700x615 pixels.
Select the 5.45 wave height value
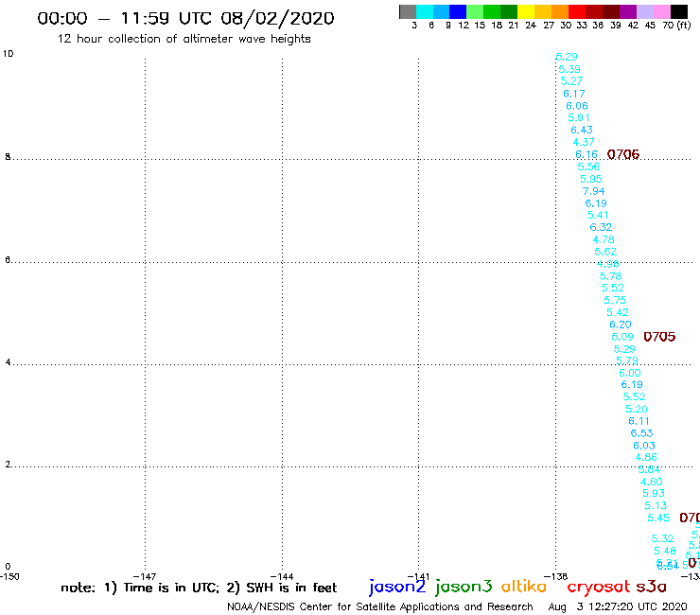click(x=658, y=518)
